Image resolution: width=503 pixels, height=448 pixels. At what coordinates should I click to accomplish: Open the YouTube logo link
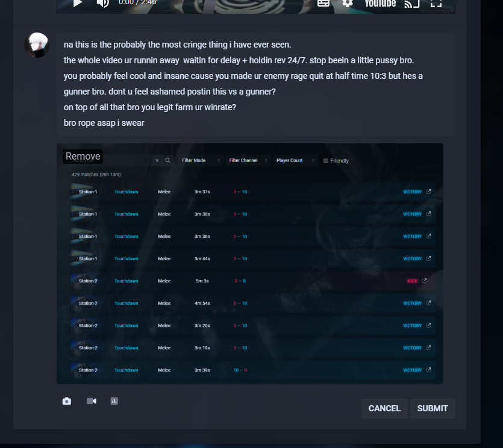pyautogui.click(x=380, y=4)
